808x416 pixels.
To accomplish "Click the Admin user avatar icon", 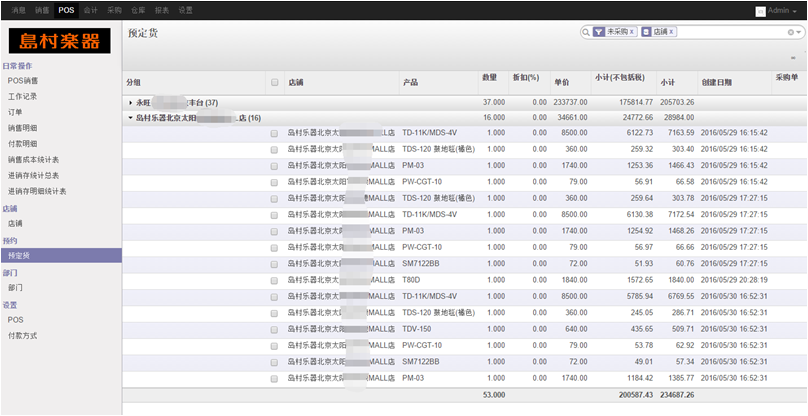I will pyautogui.click(x=760, y=11).
